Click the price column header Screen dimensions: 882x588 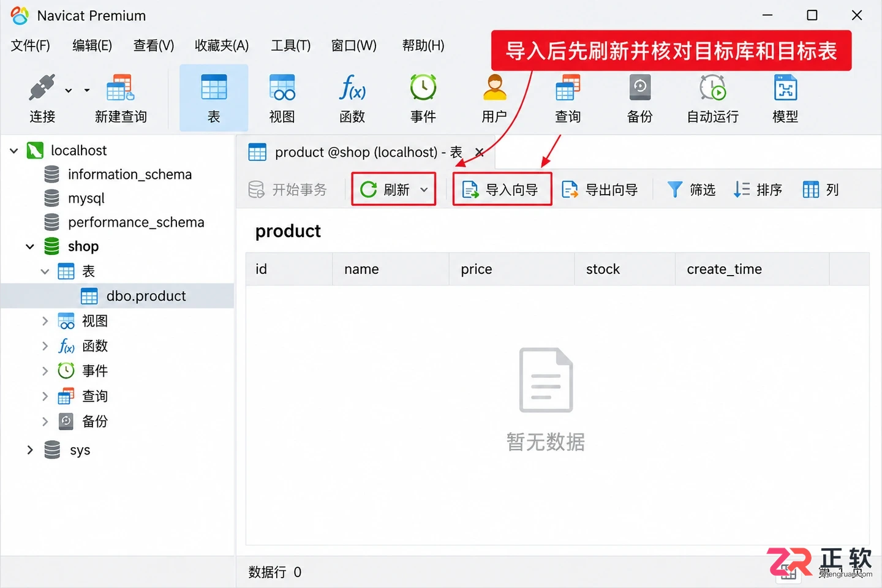(x=511, y=269)
